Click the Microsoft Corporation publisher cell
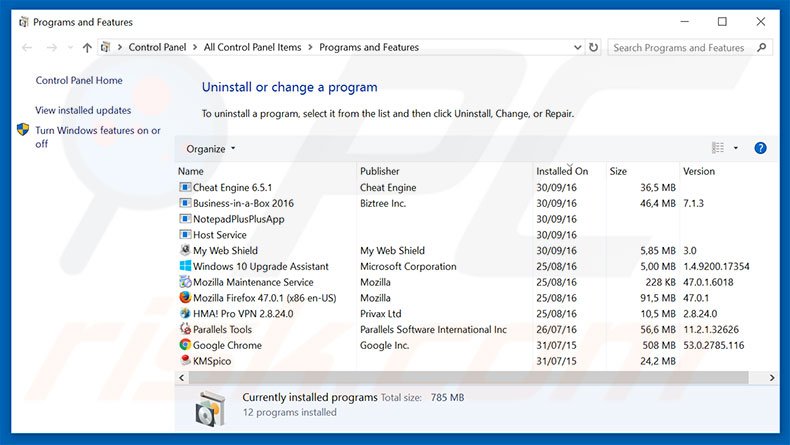790x445 pixels. pos(408,266)
